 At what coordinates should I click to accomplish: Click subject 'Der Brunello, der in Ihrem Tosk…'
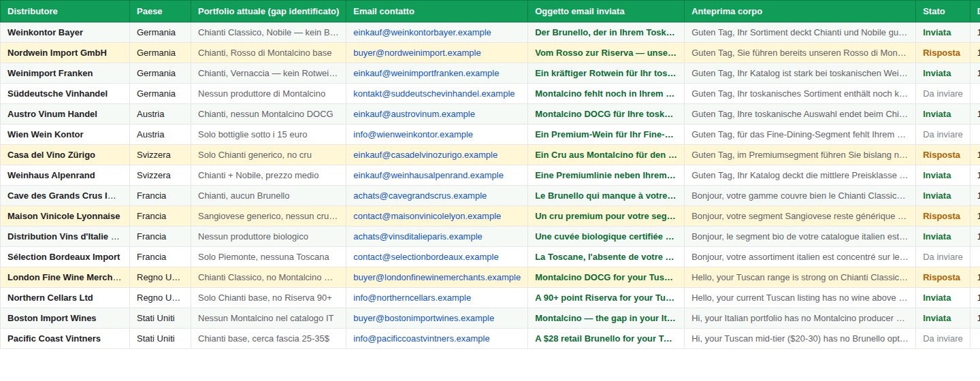(606, 33)
